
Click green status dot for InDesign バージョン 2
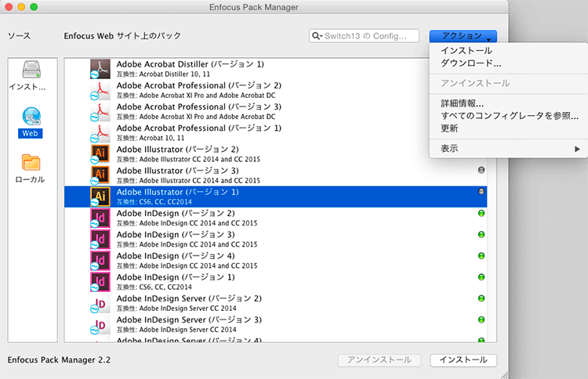coord(481,213)
